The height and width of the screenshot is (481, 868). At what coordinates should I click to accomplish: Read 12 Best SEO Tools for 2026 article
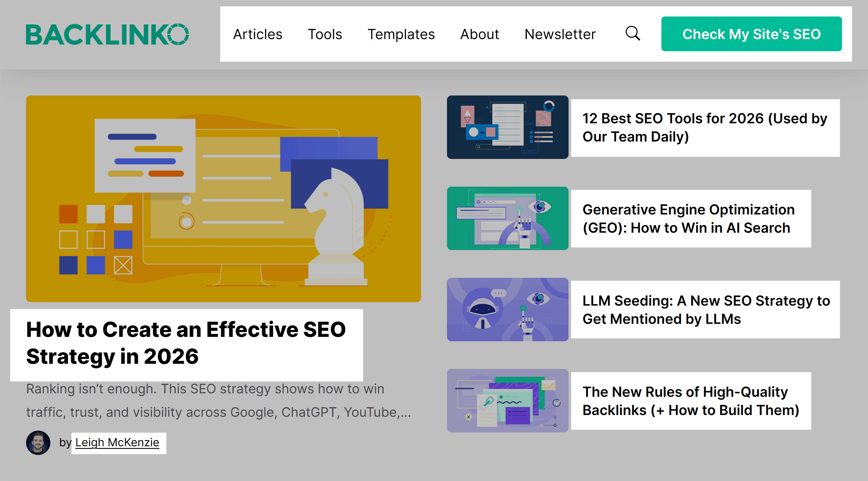(705, 127)
